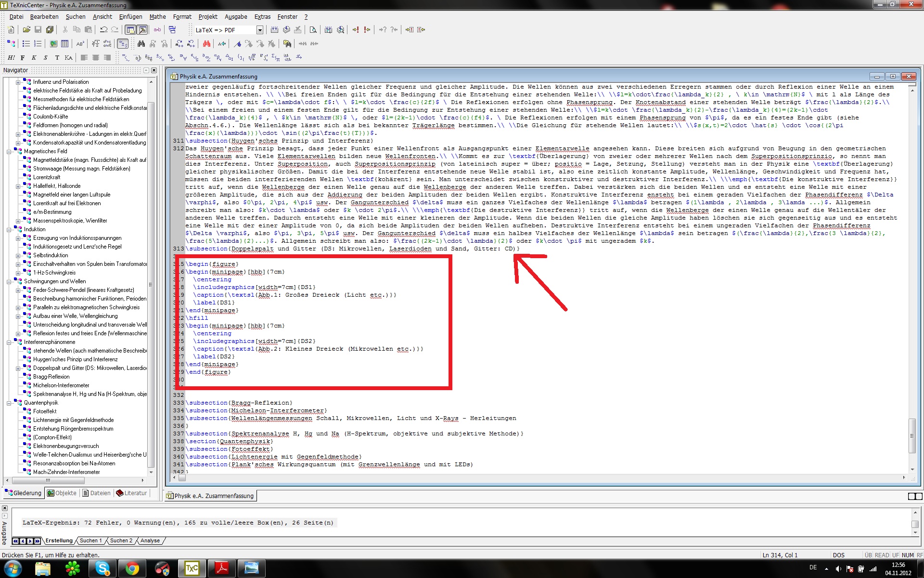Click the italic K formatting icon

click(34, 58)
